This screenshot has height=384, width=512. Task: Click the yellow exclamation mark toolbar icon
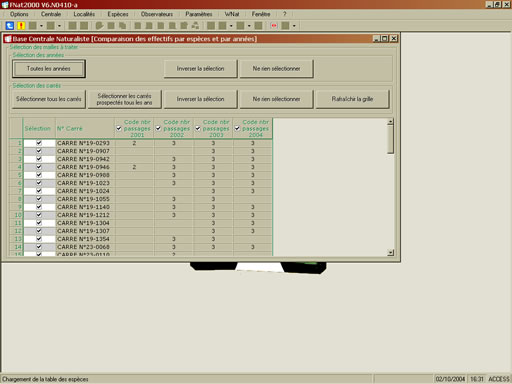coord(21,25)
